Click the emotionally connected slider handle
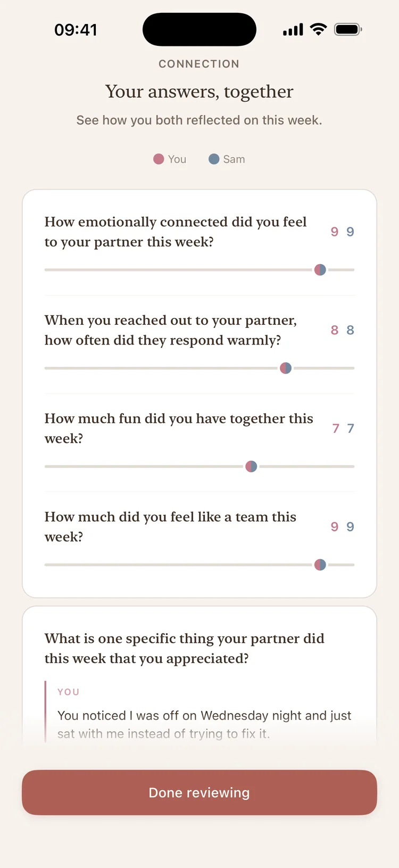The width and height of the screenshot is (399, 868). point(320,270)
